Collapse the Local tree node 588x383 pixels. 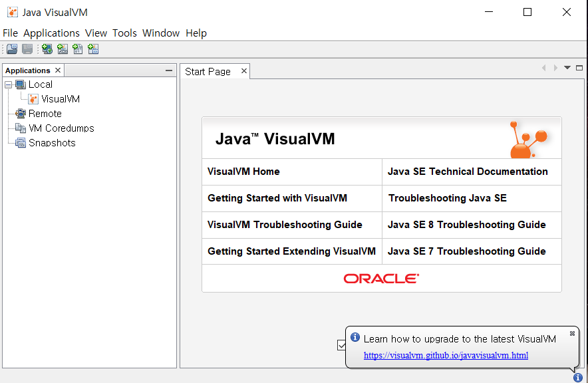point(8,84)
